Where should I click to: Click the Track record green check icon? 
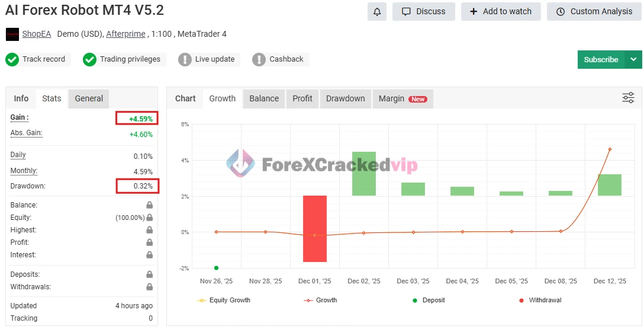(12, 60)
